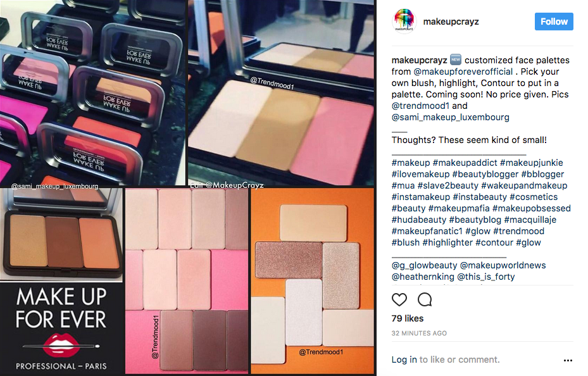Screen dimensions: 588x376
Task: Click the comment speech bubble icon
Action: pyautogui.click(x=425, y=300)
